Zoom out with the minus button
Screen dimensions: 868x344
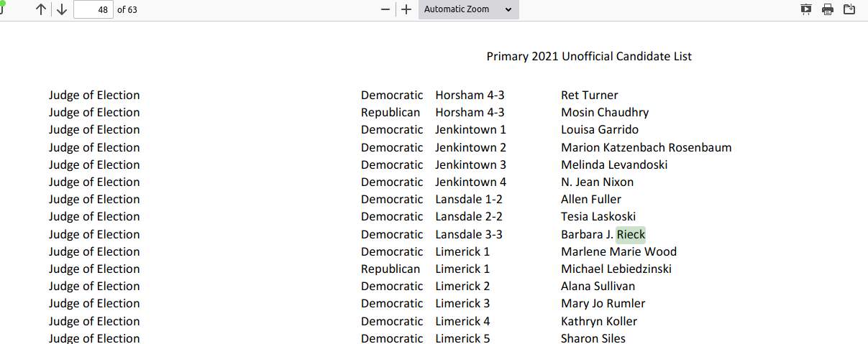(x=385, y=9)
